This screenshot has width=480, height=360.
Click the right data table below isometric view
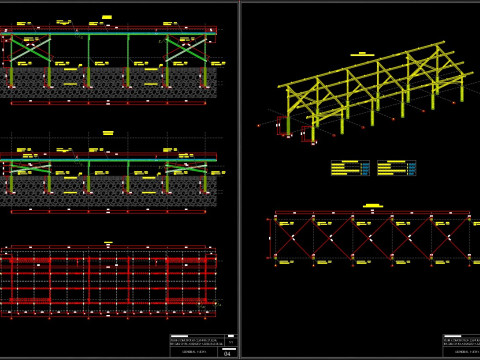(397, 168)
